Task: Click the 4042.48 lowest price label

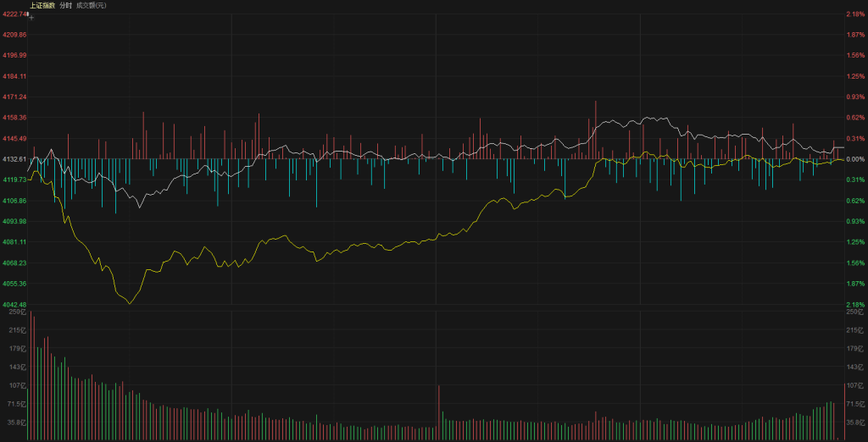Action: pos(14,305)
